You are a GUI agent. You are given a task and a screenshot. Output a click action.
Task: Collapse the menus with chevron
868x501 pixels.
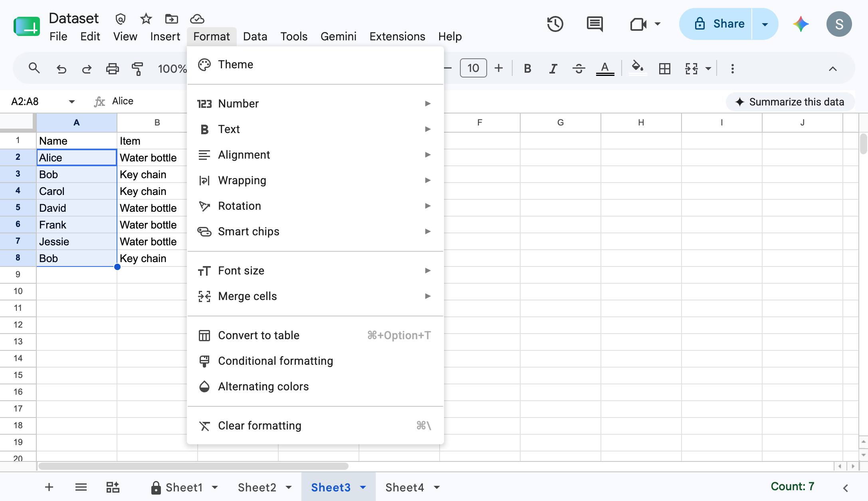[x=832, y=69]
